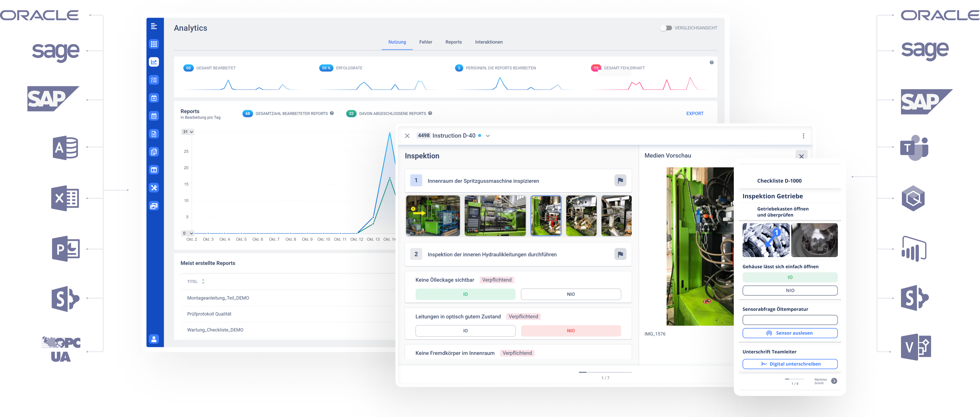Click the 59 % Erfolgsrate badge
The image size is (980, 417).
[326, 68]
